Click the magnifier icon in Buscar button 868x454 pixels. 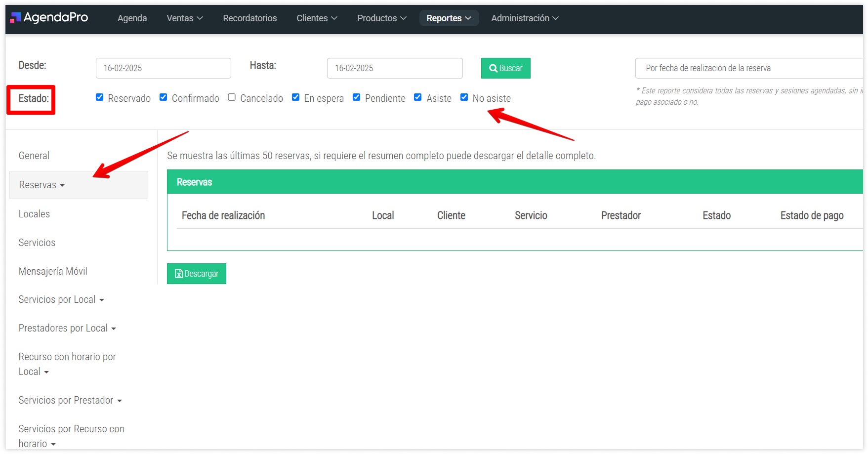[493, 68]
